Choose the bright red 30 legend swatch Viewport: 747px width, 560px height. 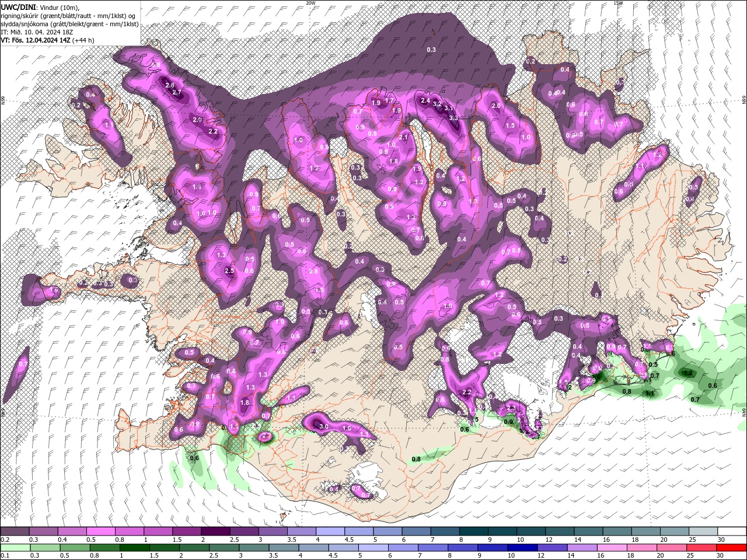coord(731,548)
